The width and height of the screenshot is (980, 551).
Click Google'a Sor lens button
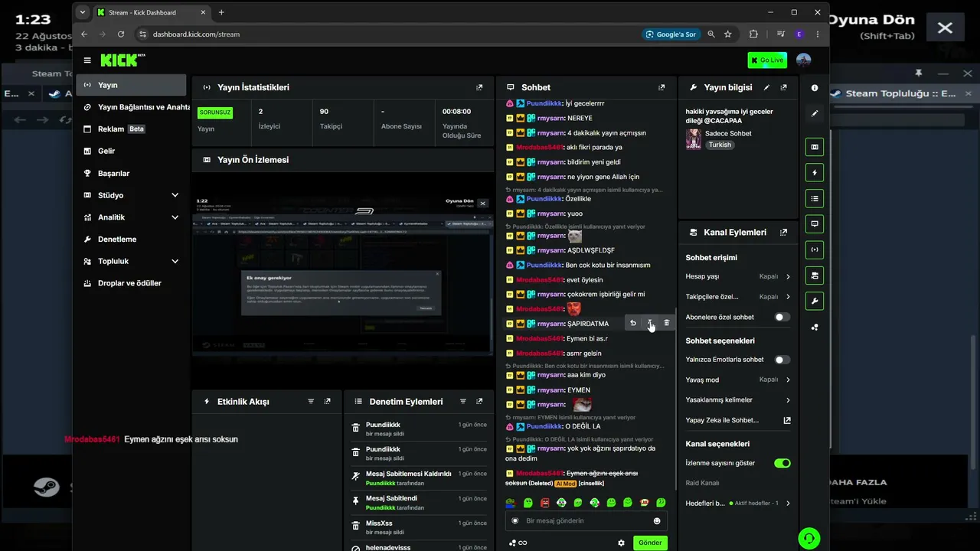[671, 34]
